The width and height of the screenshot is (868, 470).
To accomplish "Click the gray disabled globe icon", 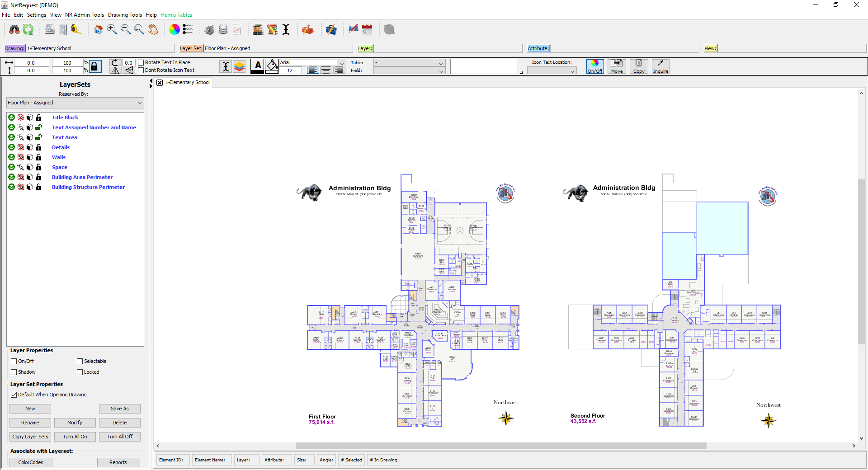I will tap(389, 30).
